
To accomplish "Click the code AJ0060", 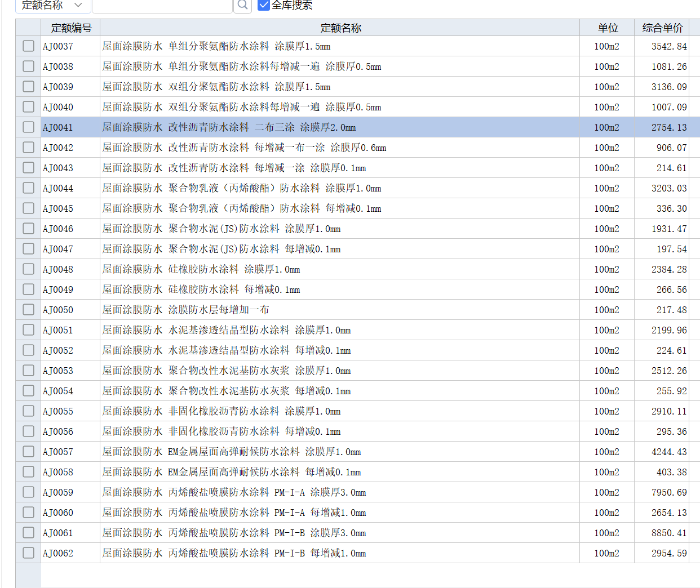I will point(58,513).
